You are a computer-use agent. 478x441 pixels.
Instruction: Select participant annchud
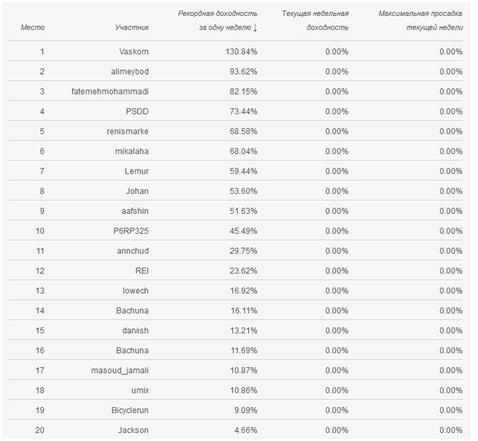[133, 251]
